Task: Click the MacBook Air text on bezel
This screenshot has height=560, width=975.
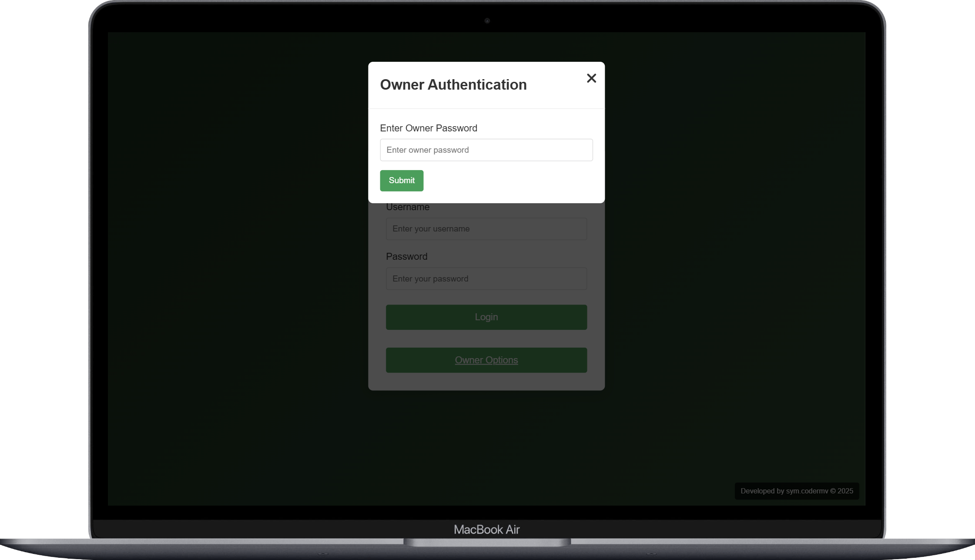Action: (486, 530)
